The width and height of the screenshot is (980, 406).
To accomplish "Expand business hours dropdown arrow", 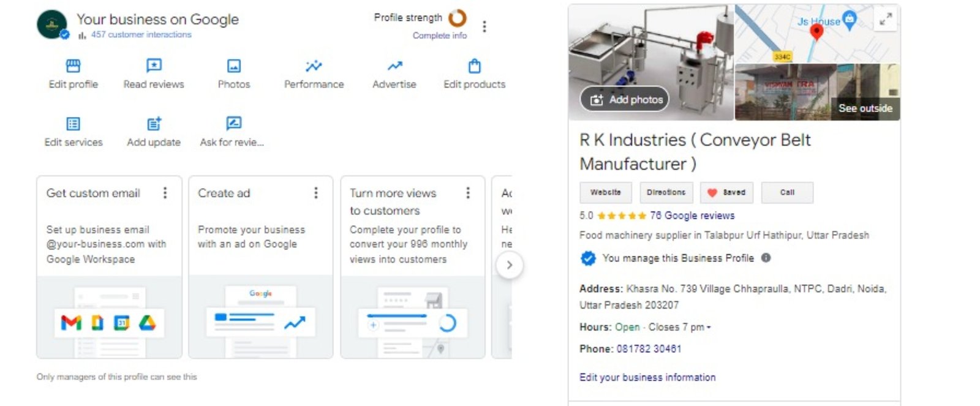I will tap(709, 328).
